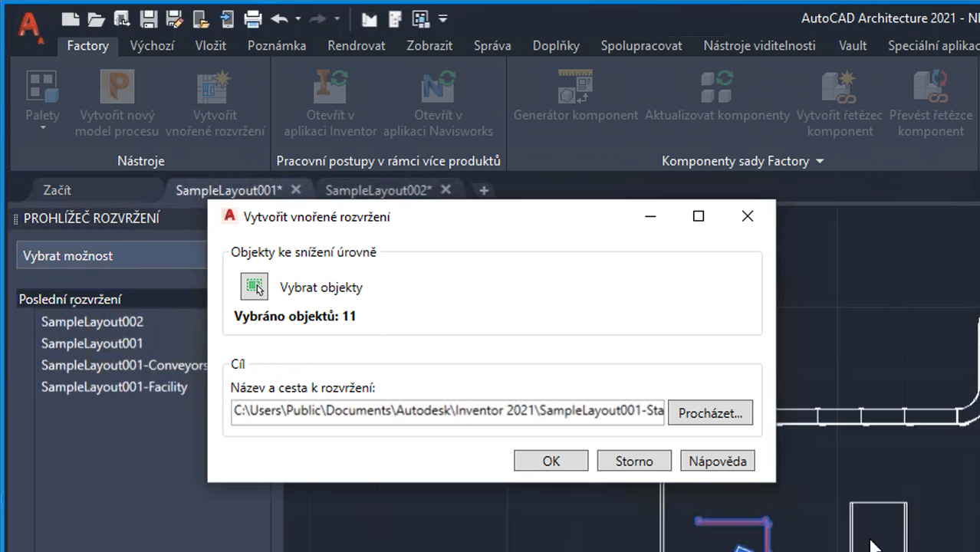This screenshot has width=980, height=552.
Task: Open the Správa ribbon tab
Action: [x=492, y=46]
